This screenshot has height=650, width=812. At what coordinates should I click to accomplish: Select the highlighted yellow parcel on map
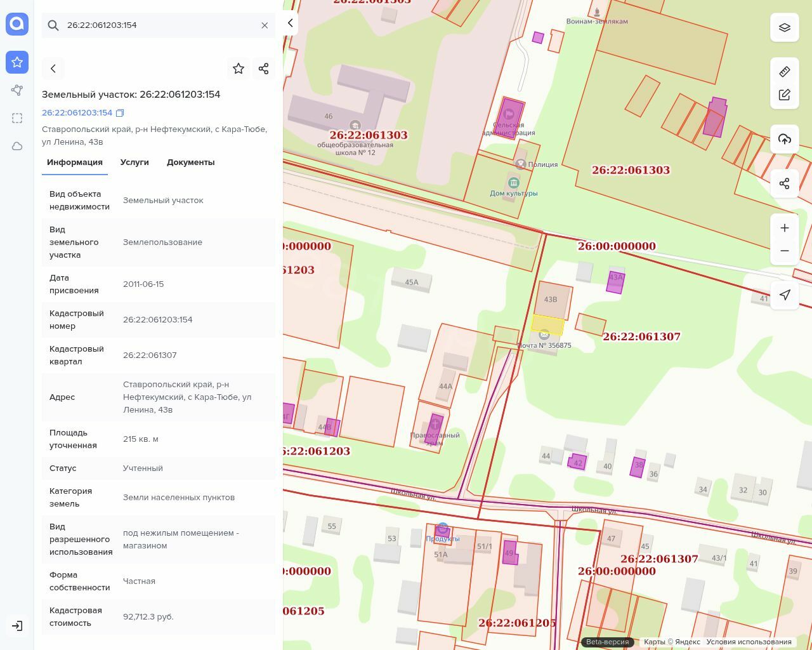coord(547,325)
